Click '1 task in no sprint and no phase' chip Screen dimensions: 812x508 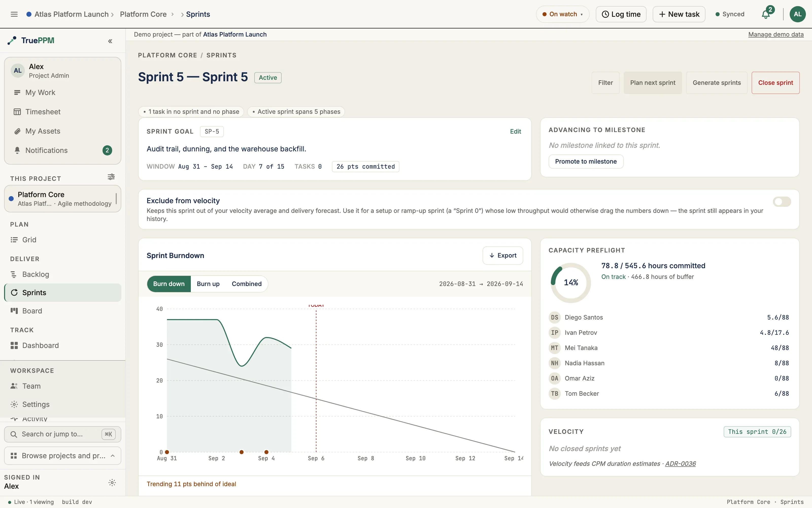pos(191,112)
